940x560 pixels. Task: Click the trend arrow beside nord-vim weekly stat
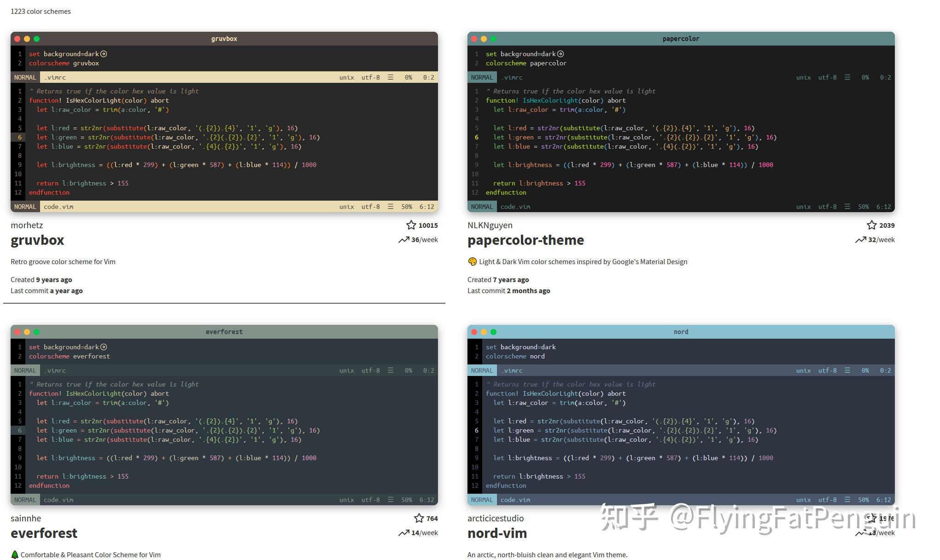coord(861,533)
